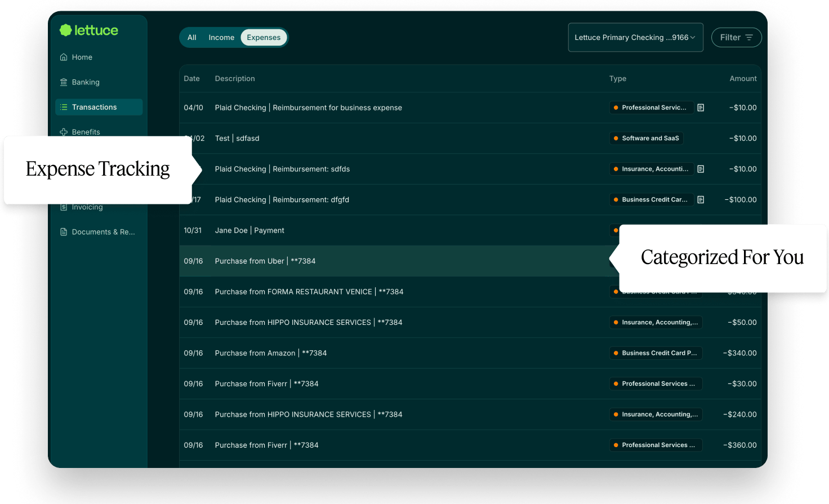Click the Date column header
829x504 pixels.
[x=192, y=79]
